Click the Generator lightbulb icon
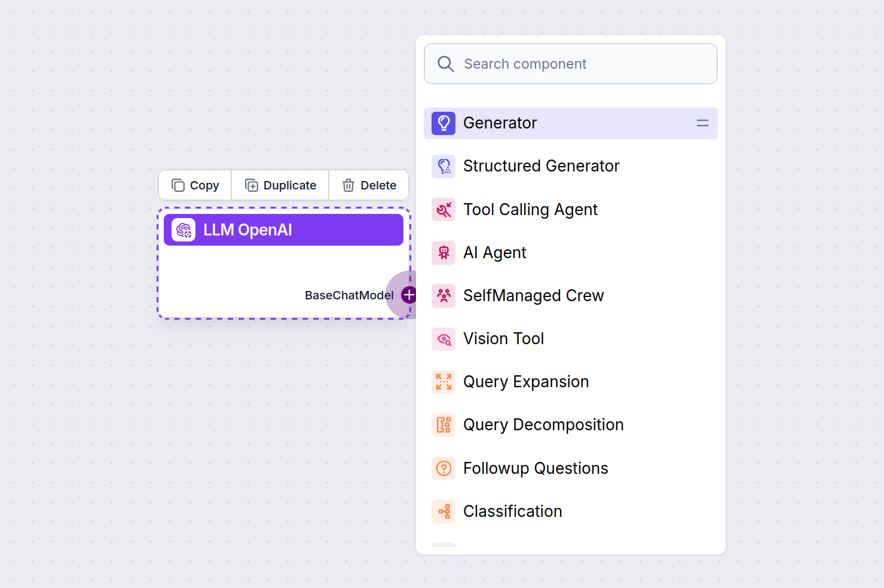 (x=443, y=123)
